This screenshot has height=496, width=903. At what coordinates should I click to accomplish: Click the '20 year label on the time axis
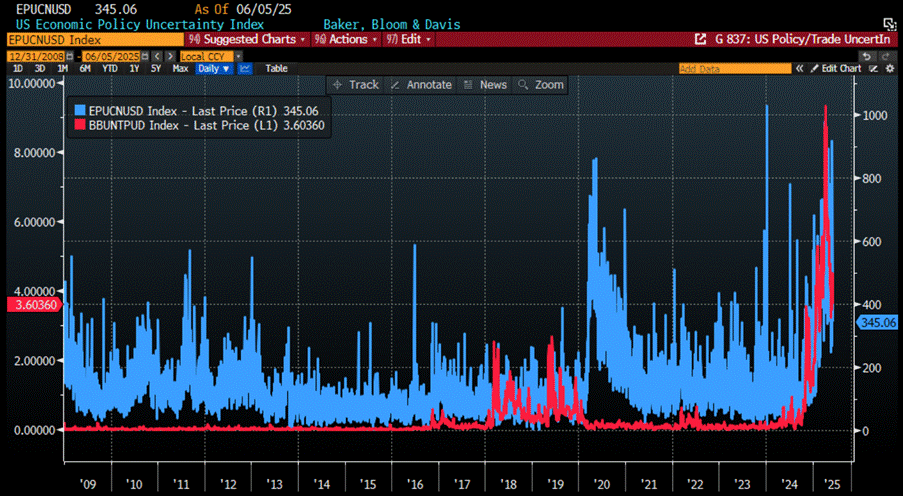(x=602, y=484)
